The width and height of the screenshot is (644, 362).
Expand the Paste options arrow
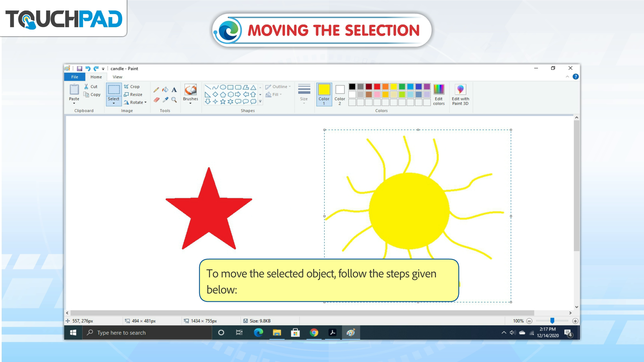[74, 103]
